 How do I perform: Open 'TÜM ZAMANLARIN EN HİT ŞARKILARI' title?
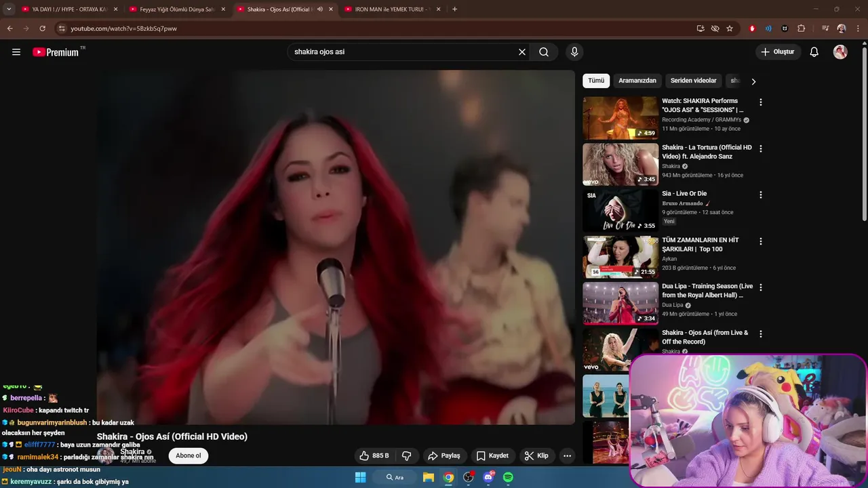click(x=701, y=244)
